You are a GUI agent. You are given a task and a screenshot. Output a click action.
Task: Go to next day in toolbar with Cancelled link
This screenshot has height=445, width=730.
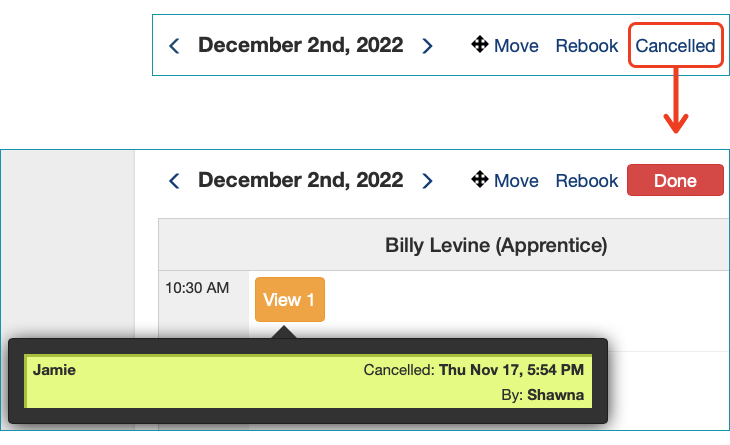(427, 46)
